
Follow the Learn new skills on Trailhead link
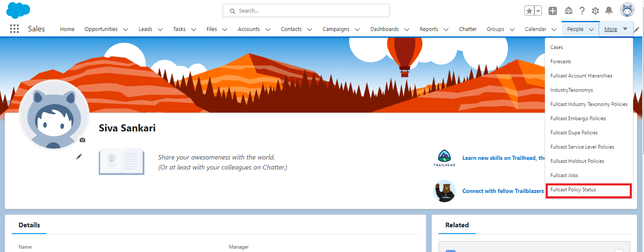pos(504,158)
